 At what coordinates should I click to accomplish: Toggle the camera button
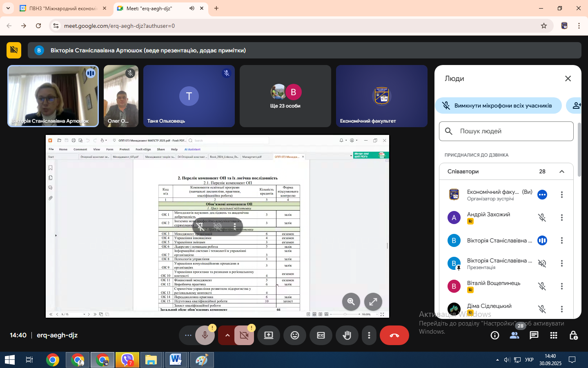coord(244,335)
